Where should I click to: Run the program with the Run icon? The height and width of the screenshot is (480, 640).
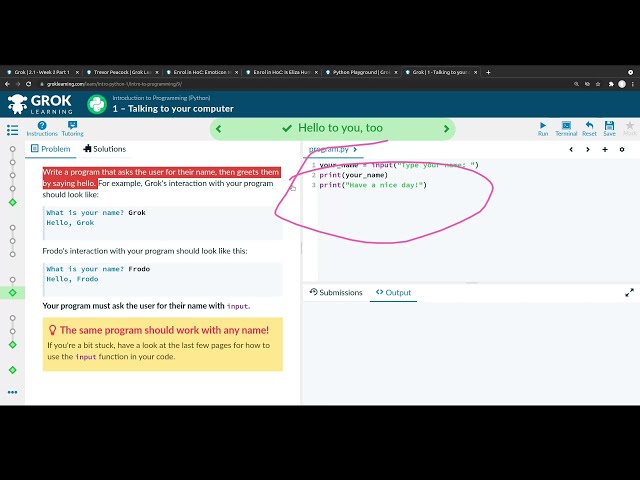(x=542, y=129)
